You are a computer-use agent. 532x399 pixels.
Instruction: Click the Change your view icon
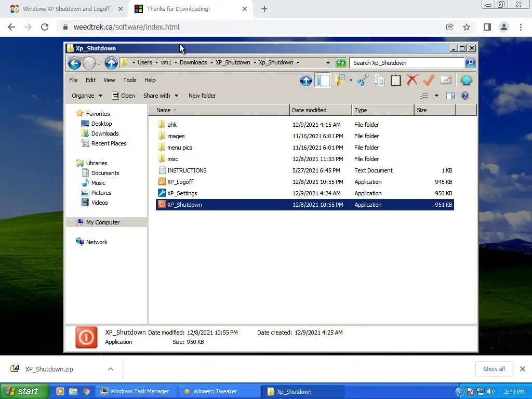coord(424,96)
